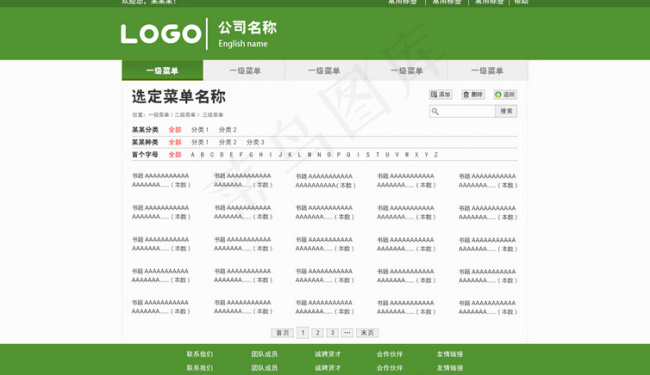Filter by first letter E

(231, 155)
